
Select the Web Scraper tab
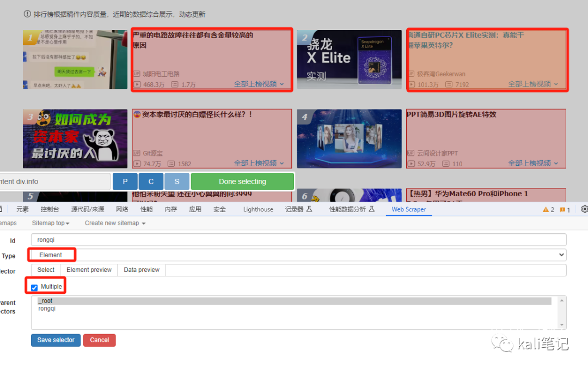[409, 209]
